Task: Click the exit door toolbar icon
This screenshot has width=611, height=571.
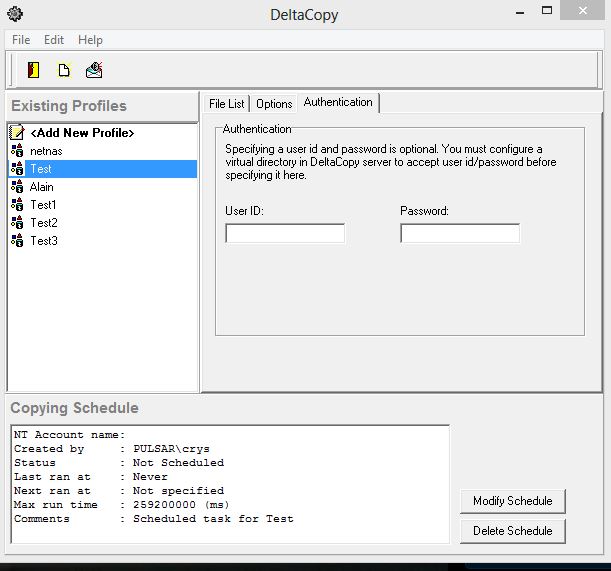Action: [x=34, y=70]
